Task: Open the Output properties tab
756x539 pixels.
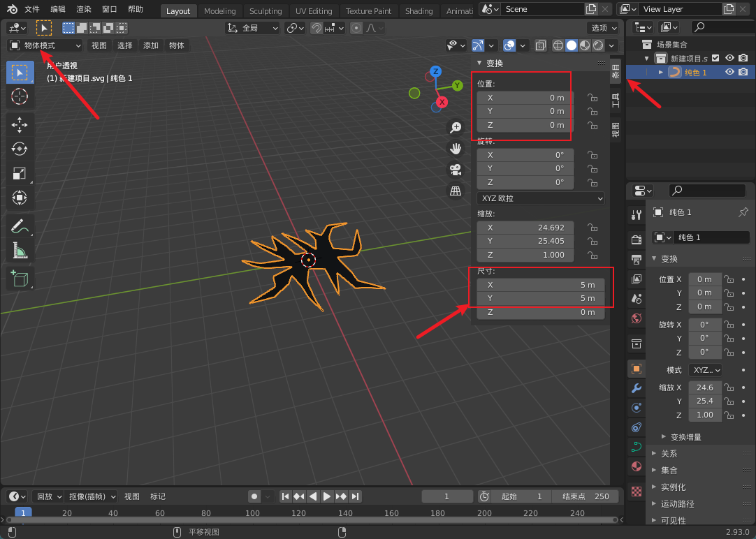Action: coord(637,259)
